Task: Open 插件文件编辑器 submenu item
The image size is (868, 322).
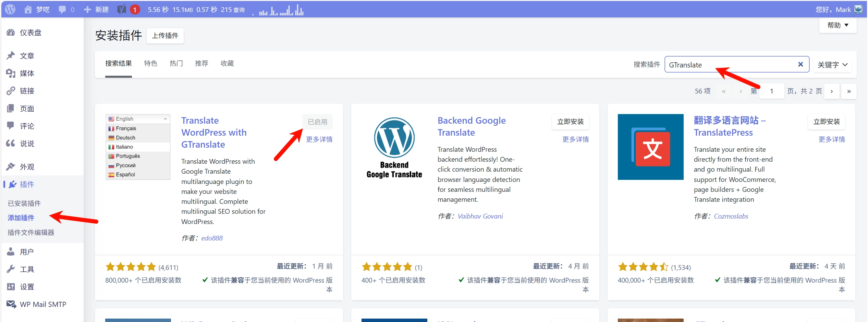Action: tap(31, 233)
